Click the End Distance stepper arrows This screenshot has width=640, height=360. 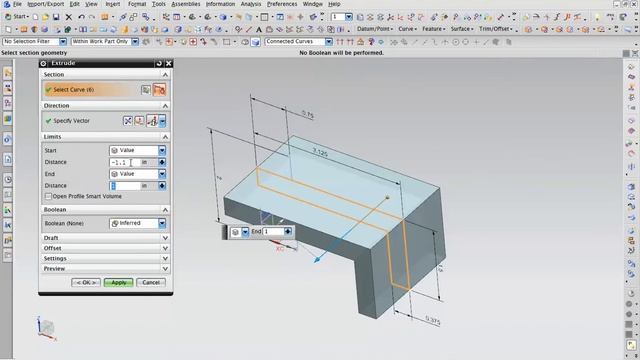pos(162,186)
